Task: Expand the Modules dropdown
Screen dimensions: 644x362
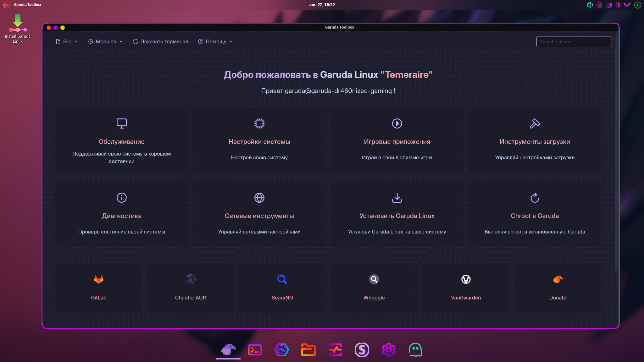Action: (105, 41)
